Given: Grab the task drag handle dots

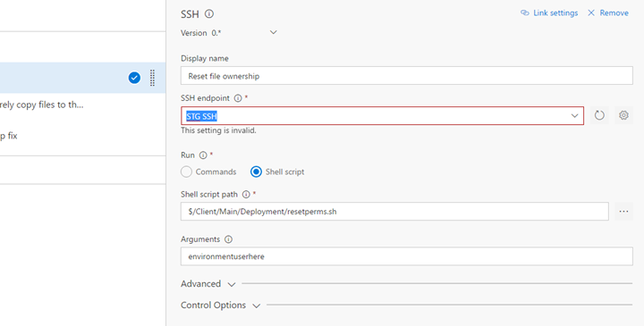Looking at the screenshot, I should point(152,78).
